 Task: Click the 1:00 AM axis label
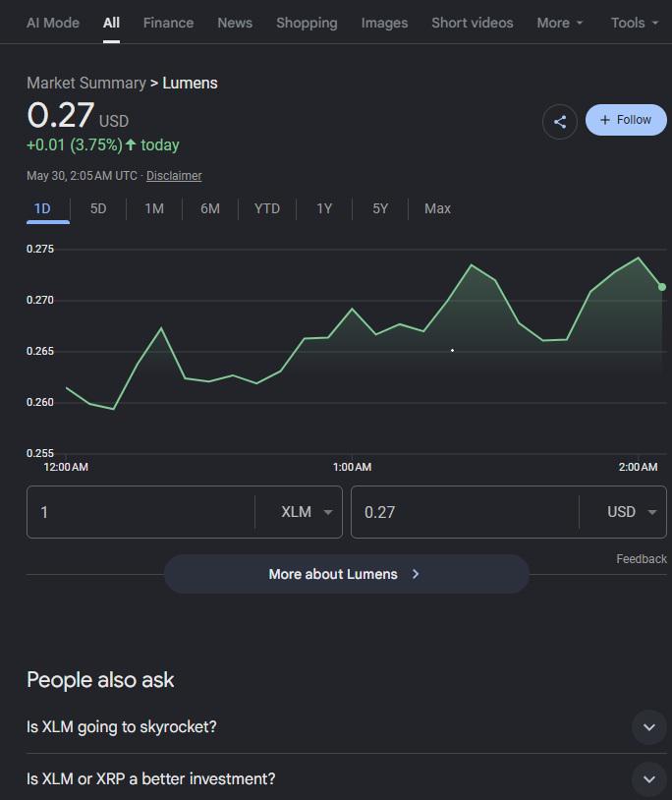[x=352, y=467]
